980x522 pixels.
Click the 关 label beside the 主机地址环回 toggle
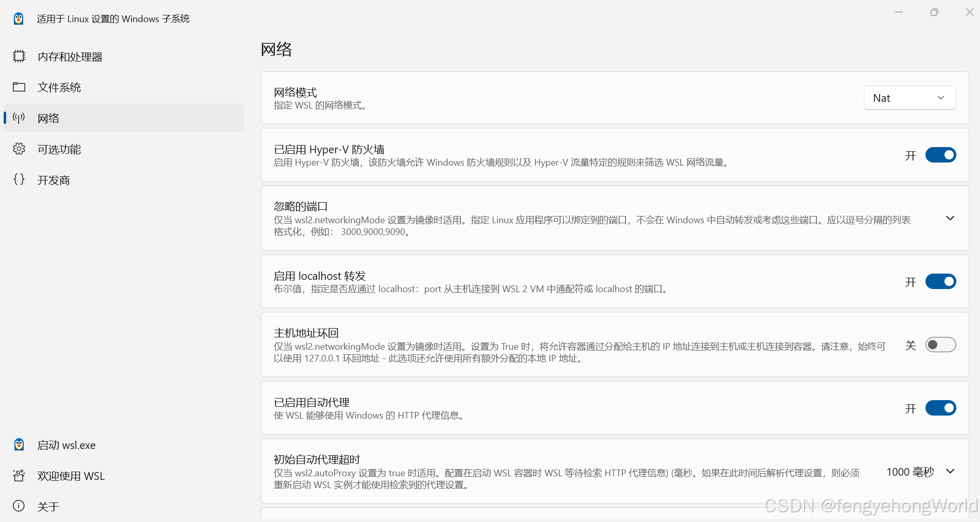tap(911, 345)
